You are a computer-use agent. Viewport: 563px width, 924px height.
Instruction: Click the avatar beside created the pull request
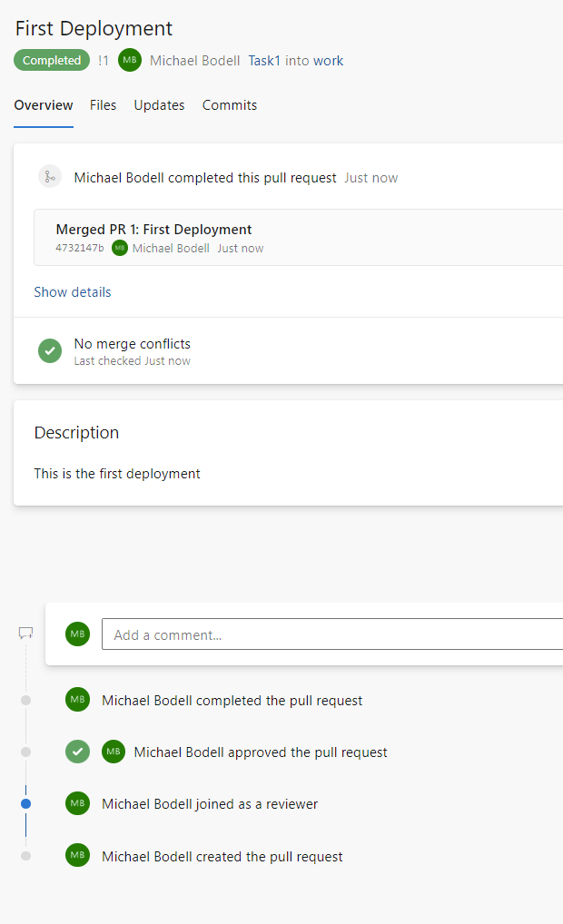[x=78, y=855]
